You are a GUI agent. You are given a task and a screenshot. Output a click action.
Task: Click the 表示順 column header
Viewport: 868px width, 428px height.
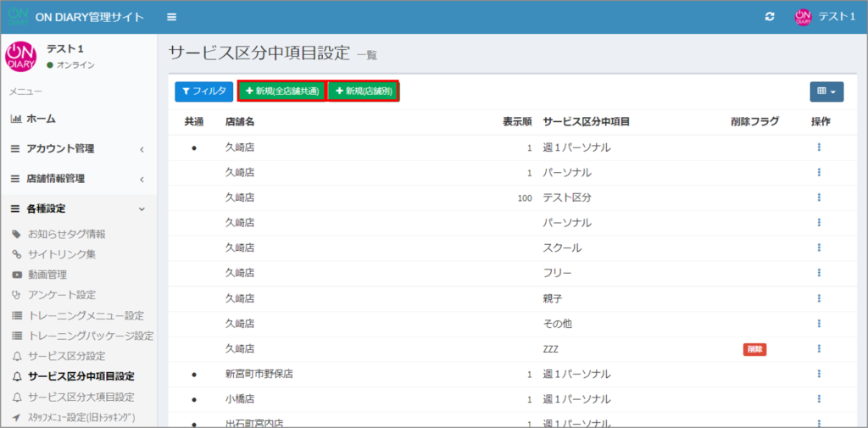coord(516,122)
